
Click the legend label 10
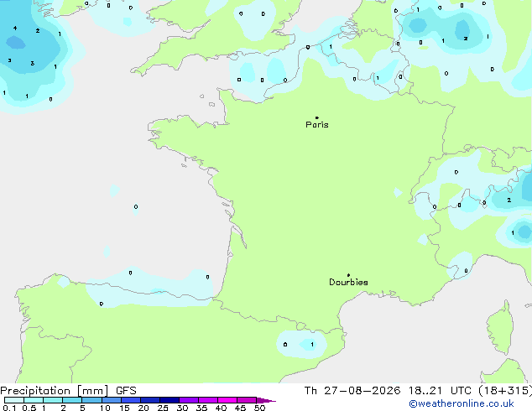105,408
